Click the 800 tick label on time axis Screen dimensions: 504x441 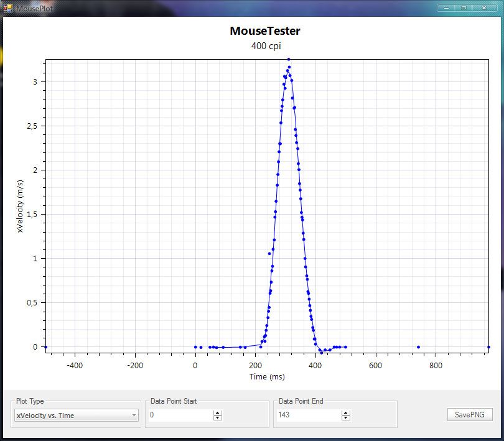tap(436, 366)
